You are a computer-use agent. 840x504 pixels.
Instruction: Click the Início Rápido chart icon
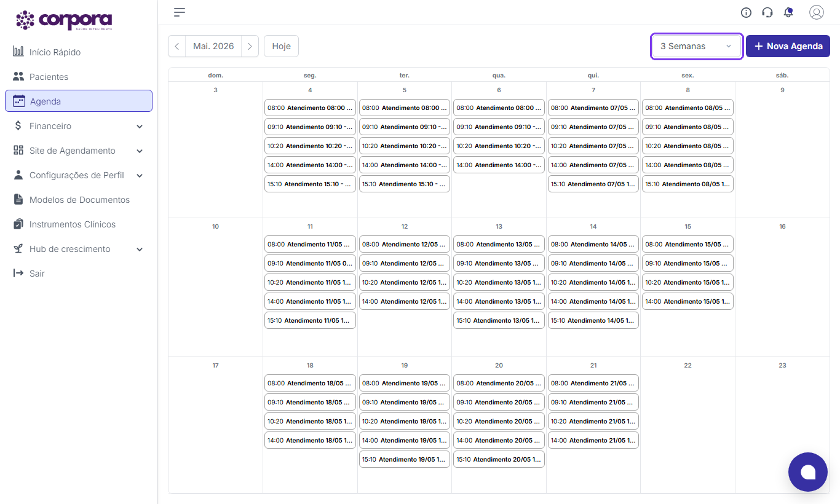pyautogui.click(x=18, y=52)
